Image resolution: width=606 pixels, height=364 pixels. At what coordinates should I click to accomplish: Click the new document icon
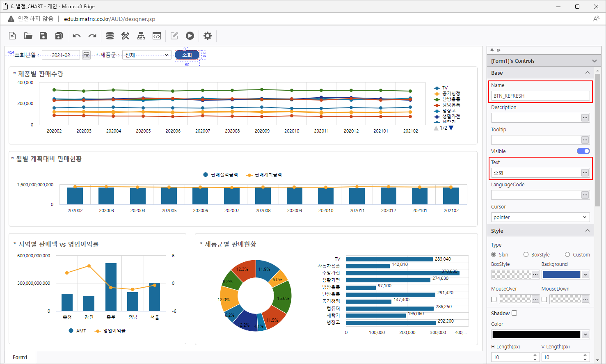pos(12,36)
